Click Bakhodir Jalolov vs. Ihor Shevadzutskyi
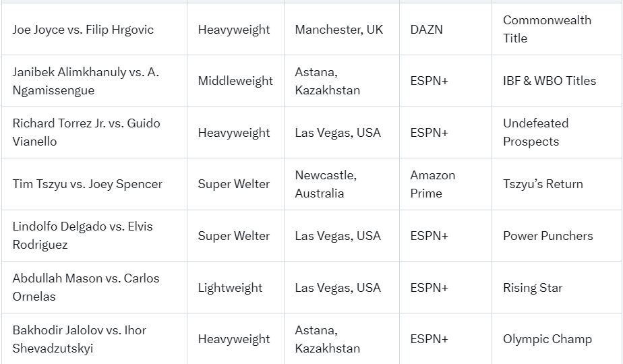This screenshot has width=623, height=364. pyautogui.click(x=80, y=339)
